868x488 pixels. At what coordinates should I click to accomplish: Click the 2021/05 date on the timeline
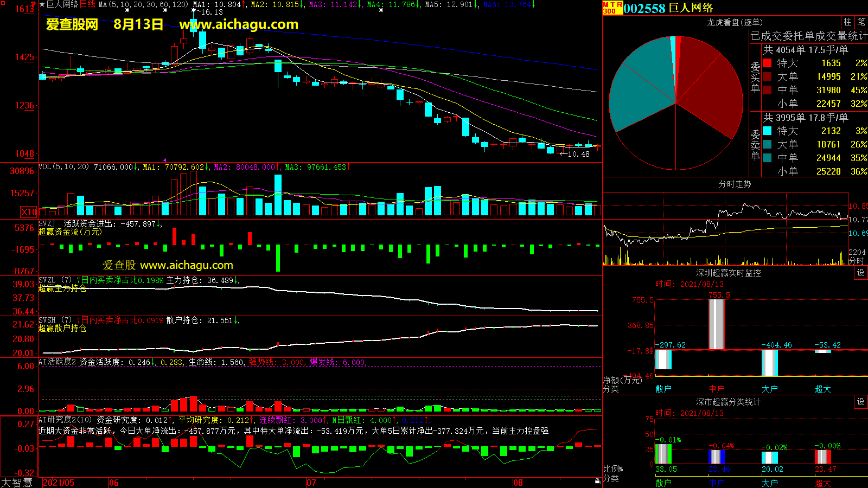59,483
